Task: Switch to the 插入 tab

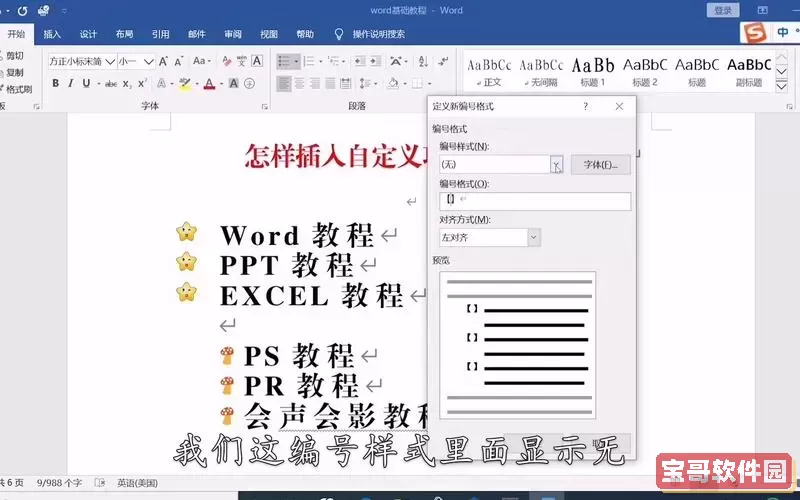Action: click(x=52, y=34)
